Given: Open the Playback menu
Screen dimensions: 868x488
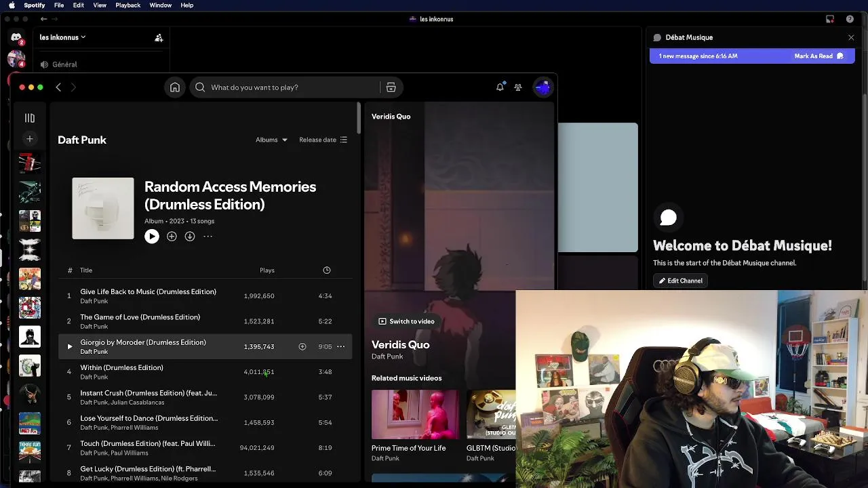Looking at the screenshot, I should click(x=127, y=5).
